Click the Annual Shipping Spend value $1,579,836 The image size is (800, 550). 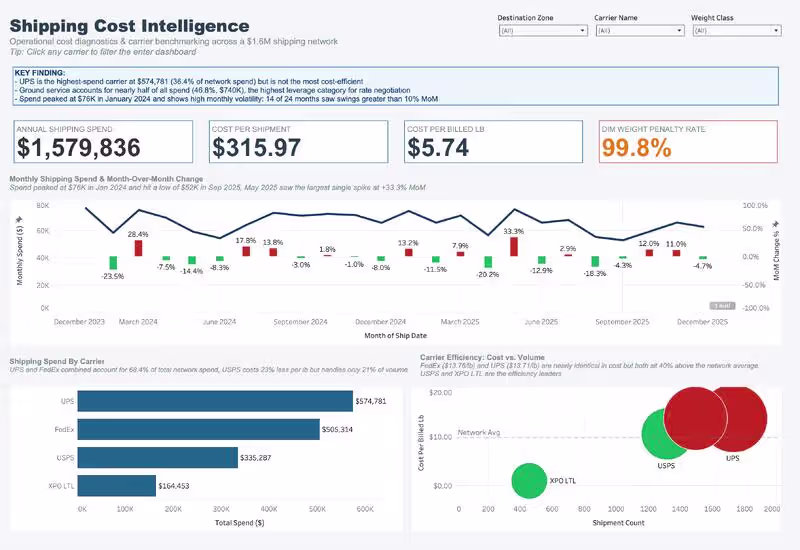pos(79,147)
